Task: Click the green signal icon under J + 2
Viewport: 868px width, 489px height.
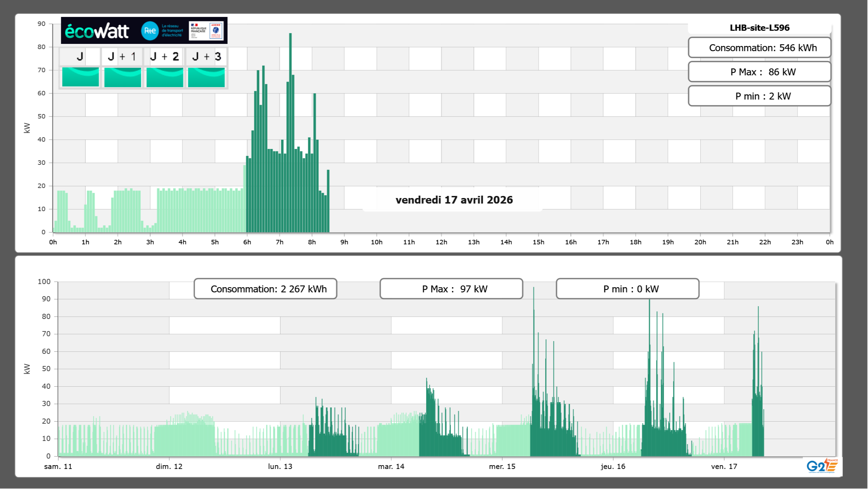Action: (165, 77)
